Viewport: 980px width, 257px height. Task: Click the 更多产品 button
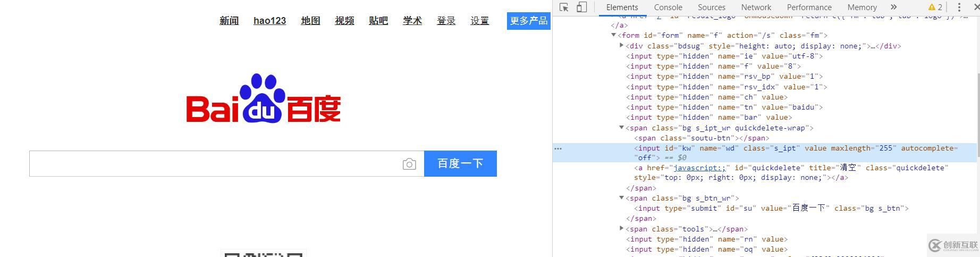[x=529, y=21]
